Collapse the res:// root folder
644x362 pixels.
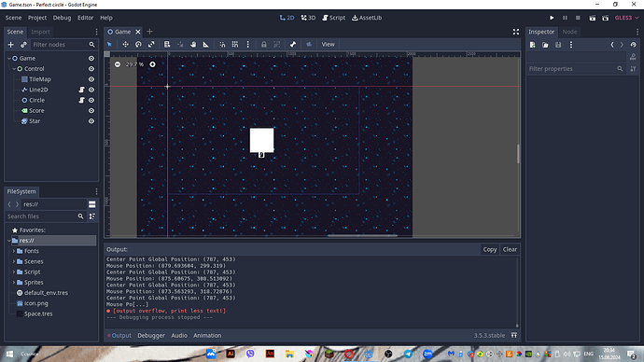click(9, 241)
